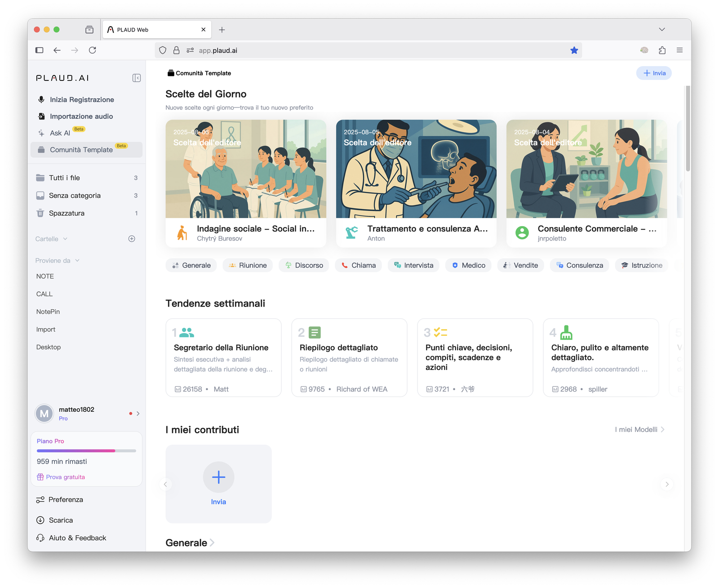Expand the Generale section arrow
Screen dimensions: 719x588
click(x=212, y=543)
